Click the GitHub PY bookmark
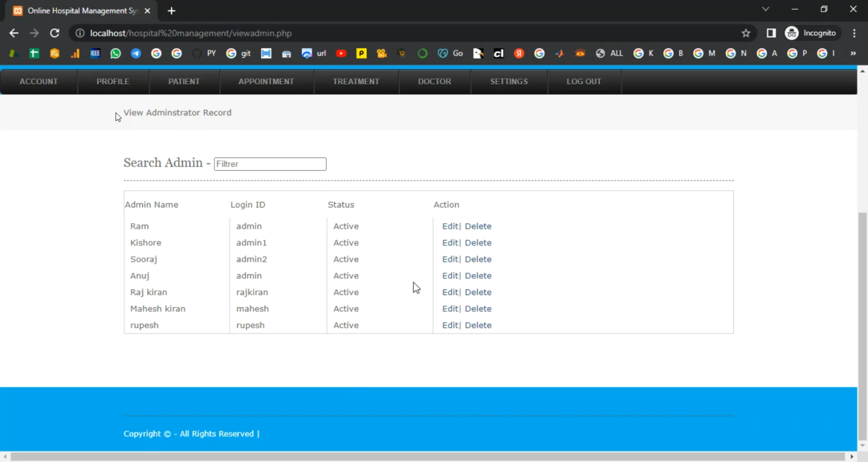 click(204, 53)
